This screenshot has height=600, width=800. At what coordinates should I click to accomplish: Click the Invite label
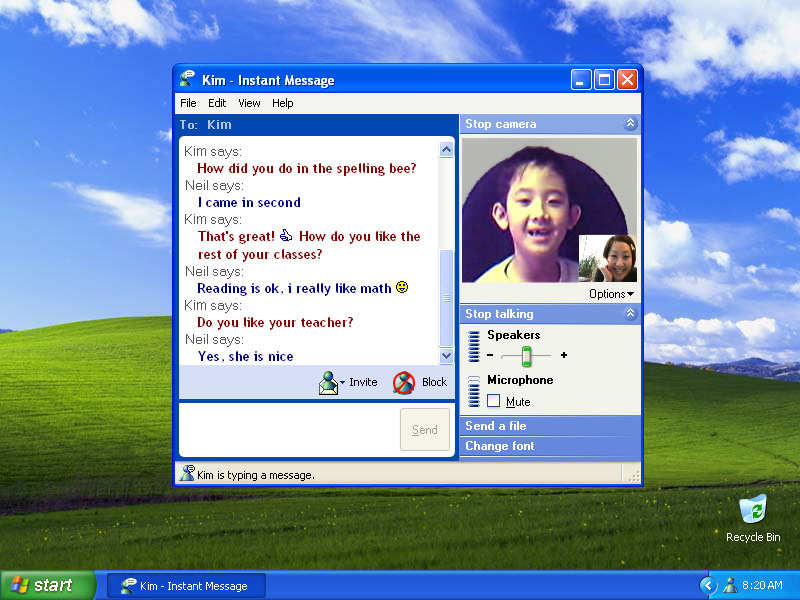tap(363, 382)
